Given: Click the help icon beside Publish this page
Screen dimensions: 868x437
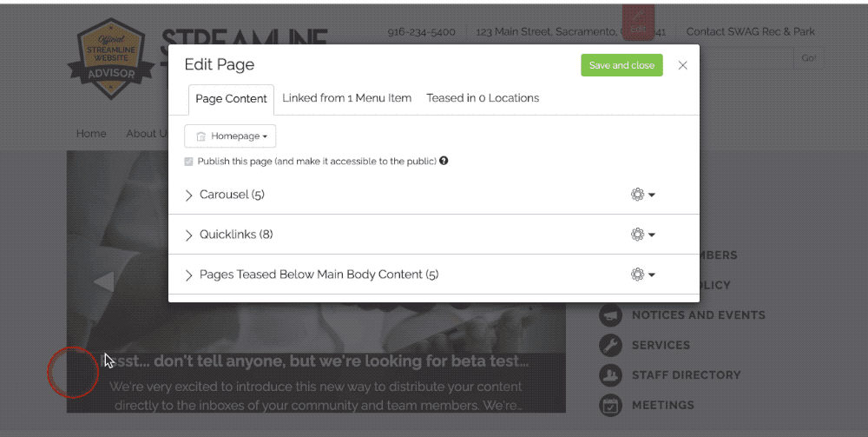Looking at the screenshot, I should [x=444, y=162].
